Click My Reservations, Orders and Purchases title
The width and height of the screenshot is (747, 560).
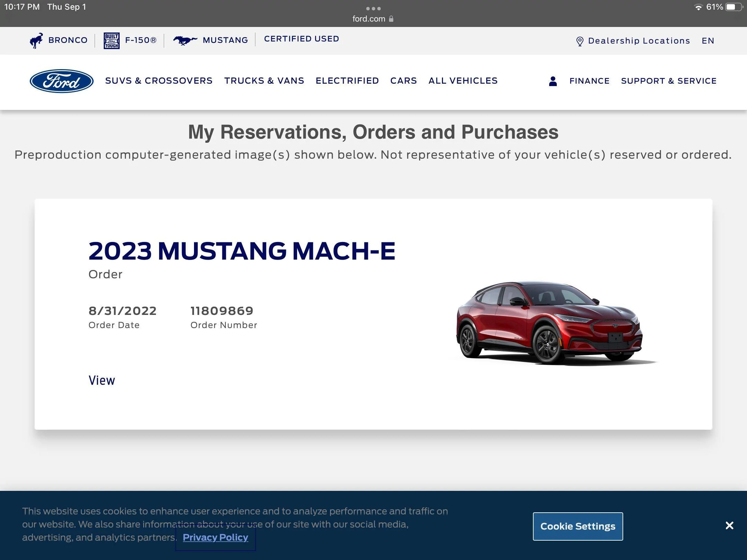click(373, 132)
